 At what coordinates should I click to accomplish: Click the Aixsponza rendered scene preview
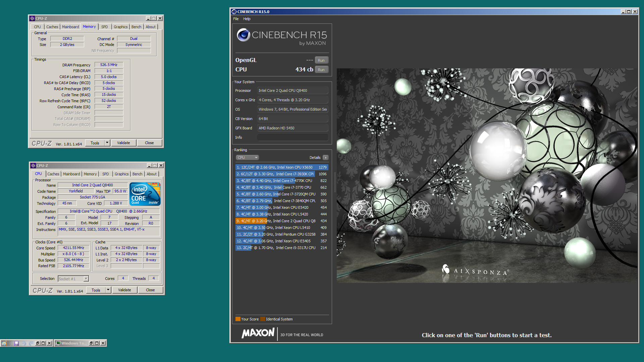pyautogui.click(x=487, y=176)
